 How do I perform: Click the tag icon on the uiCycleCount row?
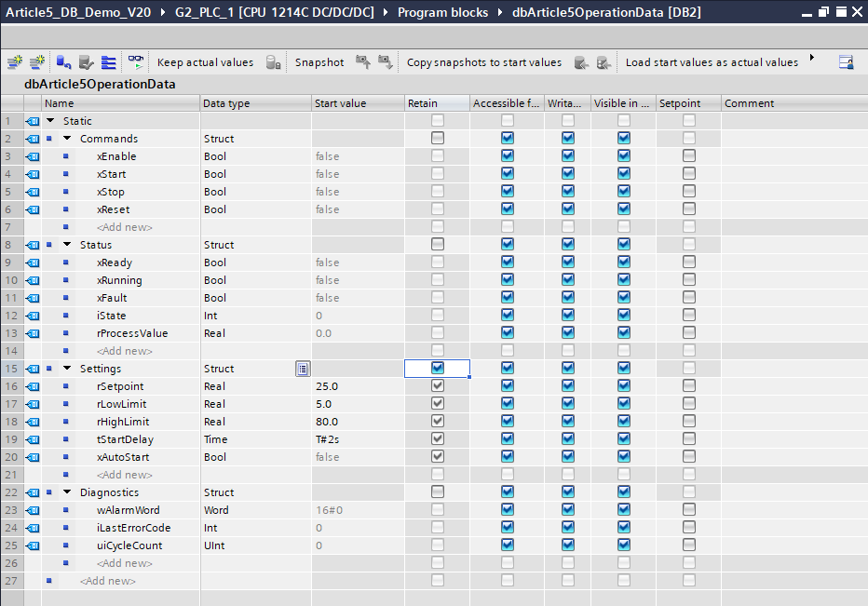33,546
